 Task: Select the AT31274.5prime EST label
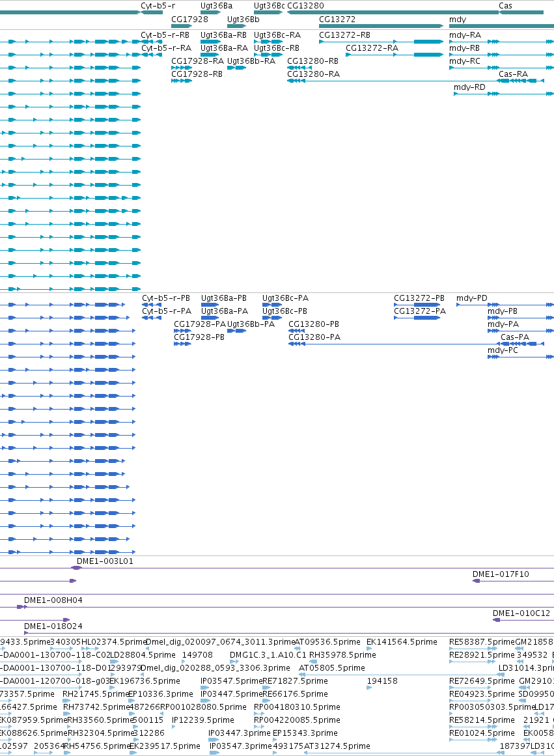point(337,746)
